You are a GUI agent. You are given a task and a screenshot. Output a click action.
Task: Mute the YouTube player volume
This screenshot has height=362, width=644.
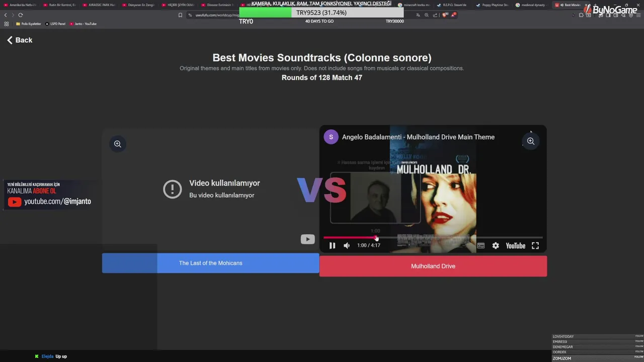(x=347, y=245)
